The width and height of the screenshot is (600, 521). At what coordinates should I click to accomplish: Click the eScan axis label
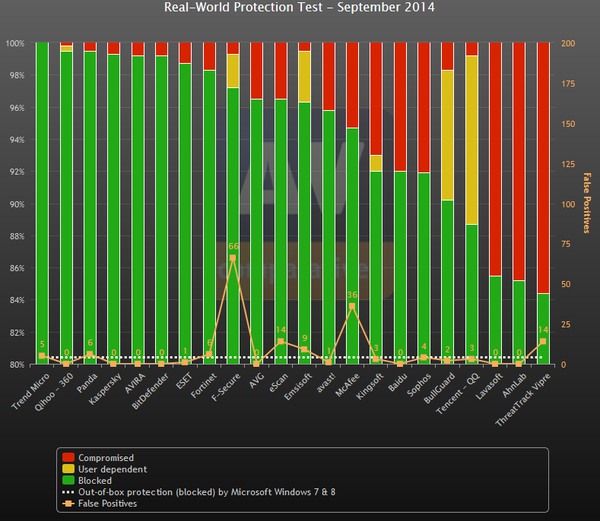279,383
